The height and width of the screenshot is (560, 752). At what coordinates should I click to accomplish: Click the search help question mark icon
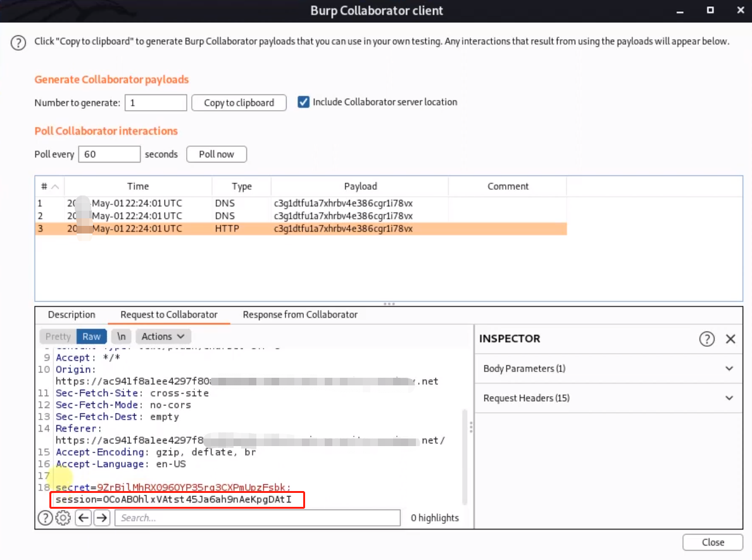click(44, 518)
